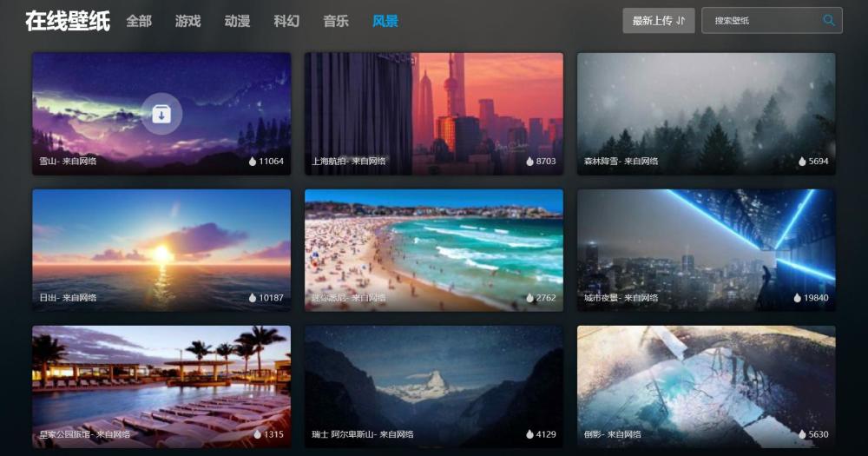
Task: Select the highlighted 风景 tab
Action: point(385,21)
